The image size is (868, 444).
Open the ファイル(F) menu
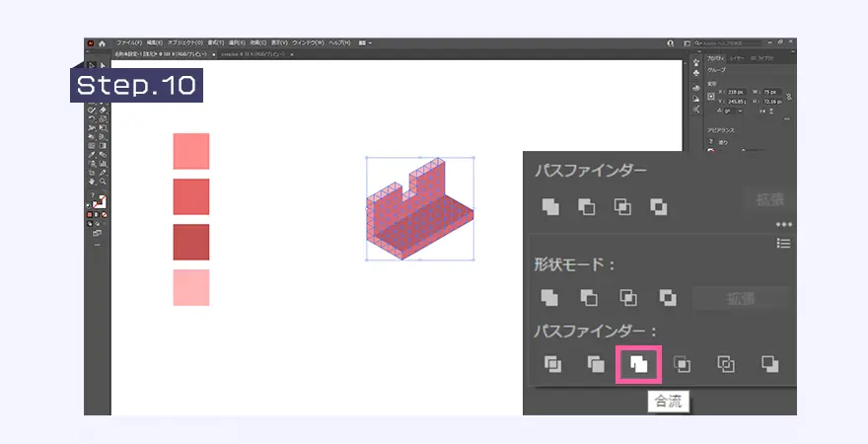pyautogui.click(x=129, y=42)
